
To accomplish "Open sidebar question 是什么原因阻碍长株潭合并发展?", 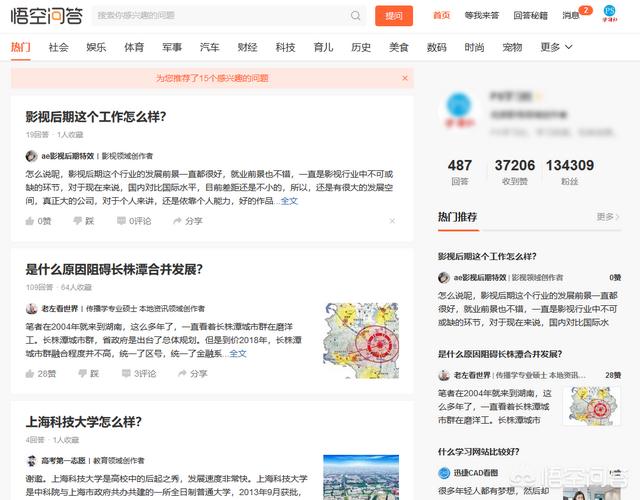I will [x=500, y=354].
